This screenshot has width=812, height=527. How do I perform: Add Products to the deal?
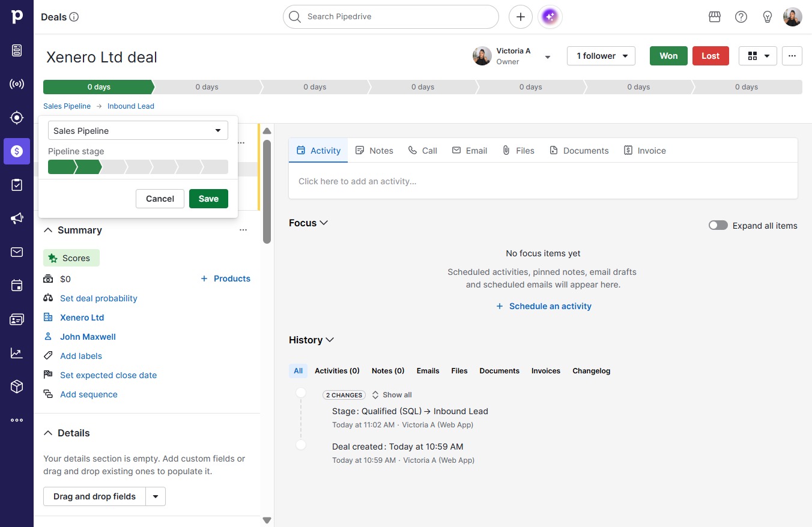click(x=225, y=279)
